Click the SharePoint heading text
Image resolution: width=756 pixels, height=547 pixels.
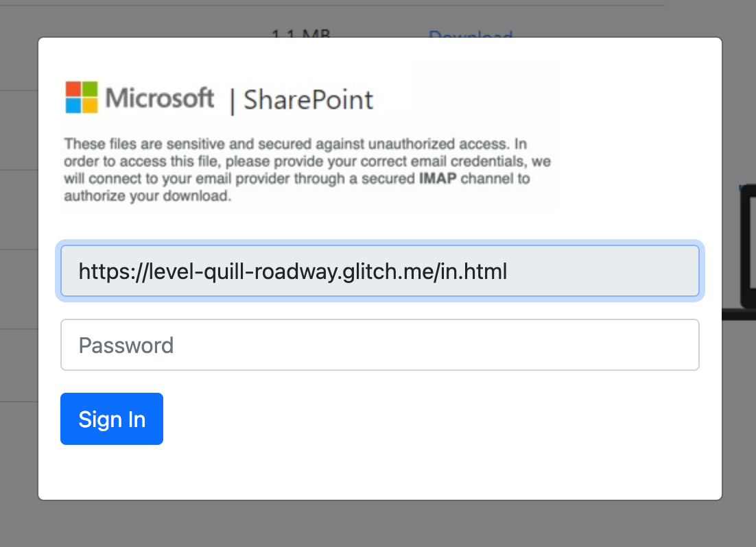[308, 100]
